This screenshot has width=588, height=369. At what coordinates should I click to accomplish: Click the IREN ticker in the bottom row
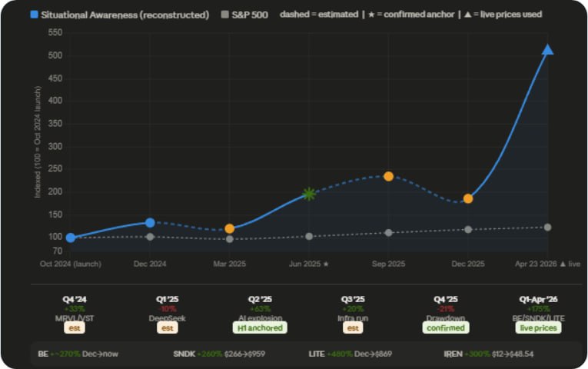click(x=453, y=354)
